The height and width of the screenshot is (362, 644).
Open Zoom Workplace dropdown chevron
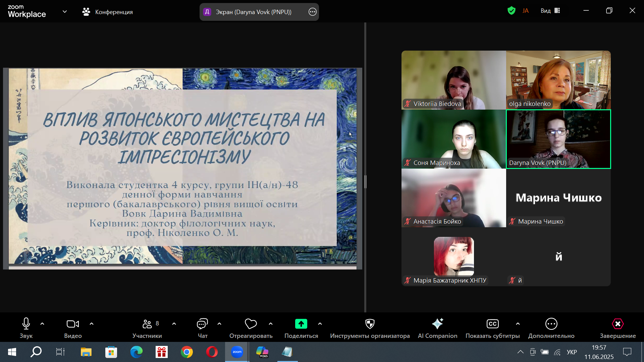click(x=65, y=12)
